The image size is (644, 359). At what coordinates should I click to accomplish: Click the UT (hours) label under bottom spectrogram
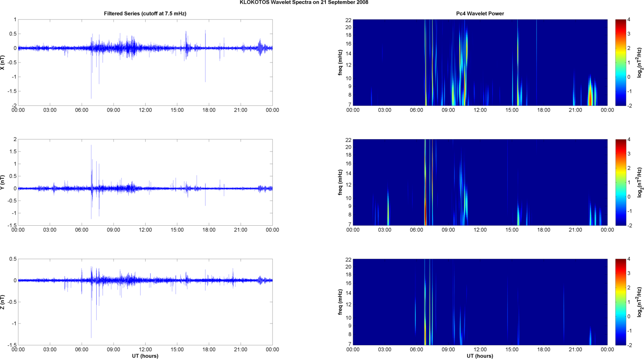point(480,356)
